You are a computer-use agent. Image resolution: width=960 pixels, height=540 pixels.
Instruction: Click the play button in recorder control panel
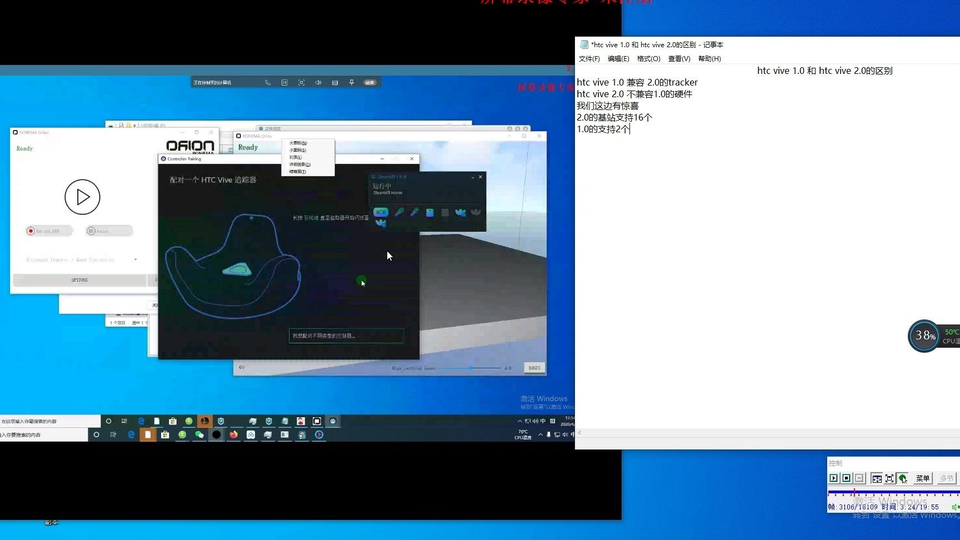(x=834, y=478)
